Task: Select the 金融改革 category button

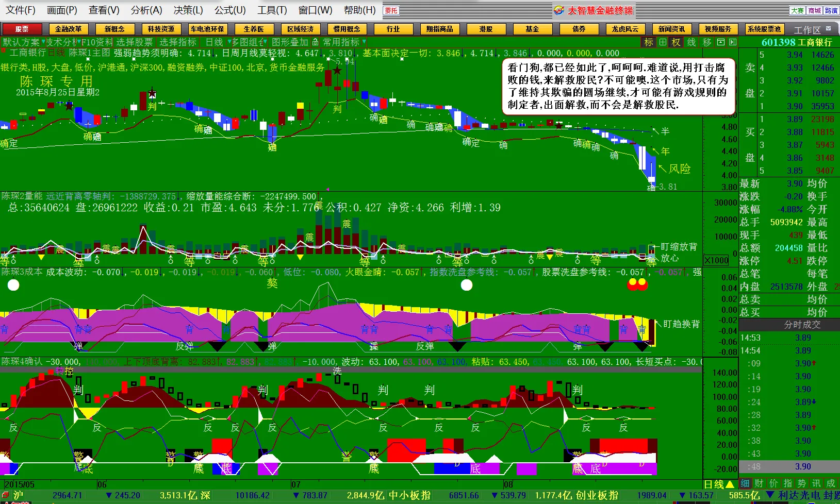Action: pyautogui.click(x=69, y=29)
